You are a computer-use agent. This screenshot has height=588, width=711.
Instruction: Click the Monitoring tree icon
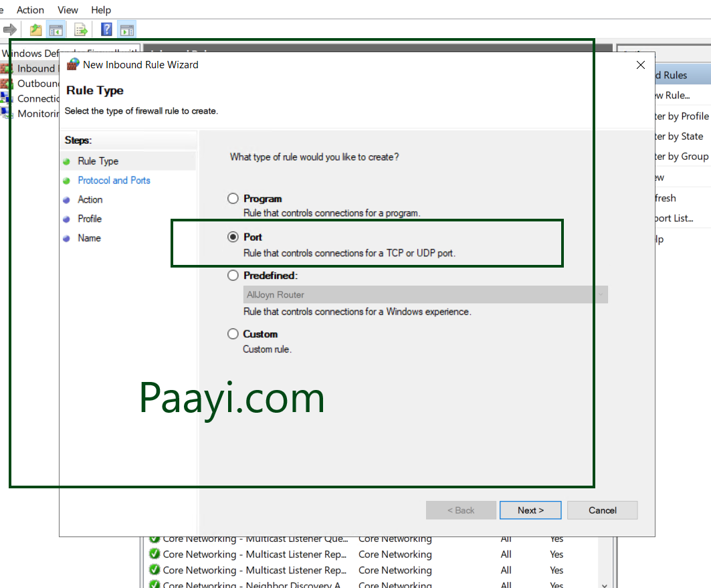pyautogui.click(x=6, y=113)
